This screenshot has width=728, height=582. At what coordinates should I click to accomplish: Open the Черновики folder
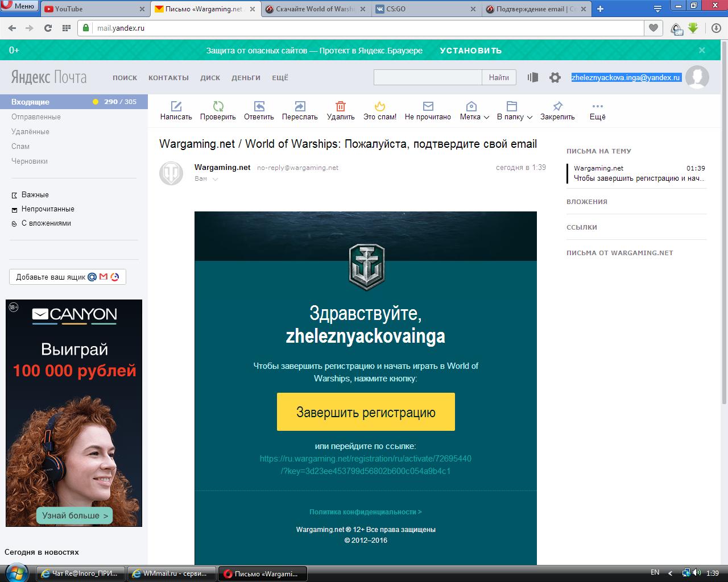click(30, 161)
